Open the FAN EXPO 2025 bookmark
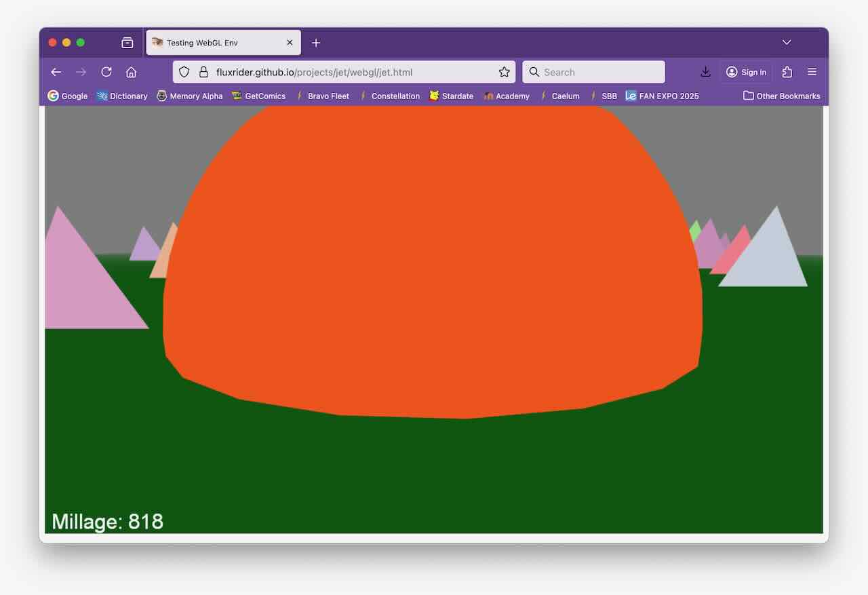 662,96
